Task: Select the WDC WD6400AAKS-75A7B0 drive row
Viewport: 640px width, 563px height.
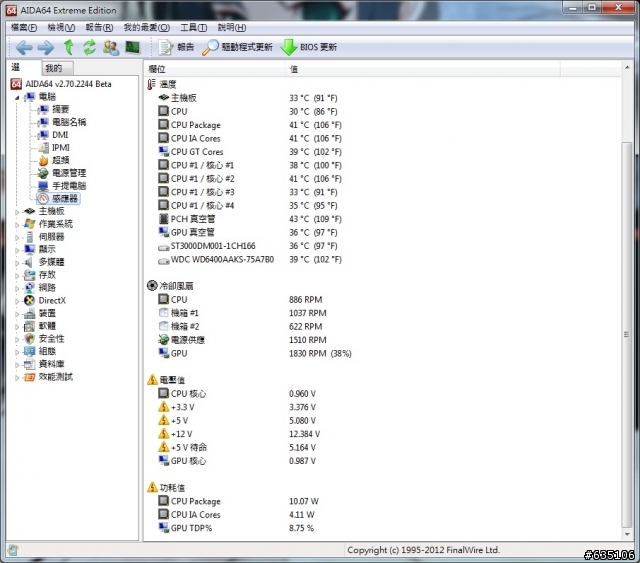Action: pos(250,259)
